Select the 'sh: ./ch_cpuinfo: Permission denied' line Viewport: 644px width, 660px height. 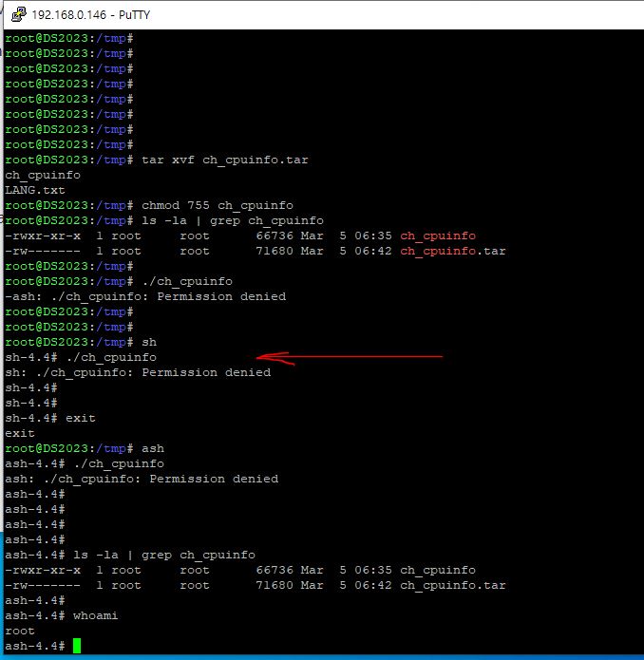[x=138, y=372]
